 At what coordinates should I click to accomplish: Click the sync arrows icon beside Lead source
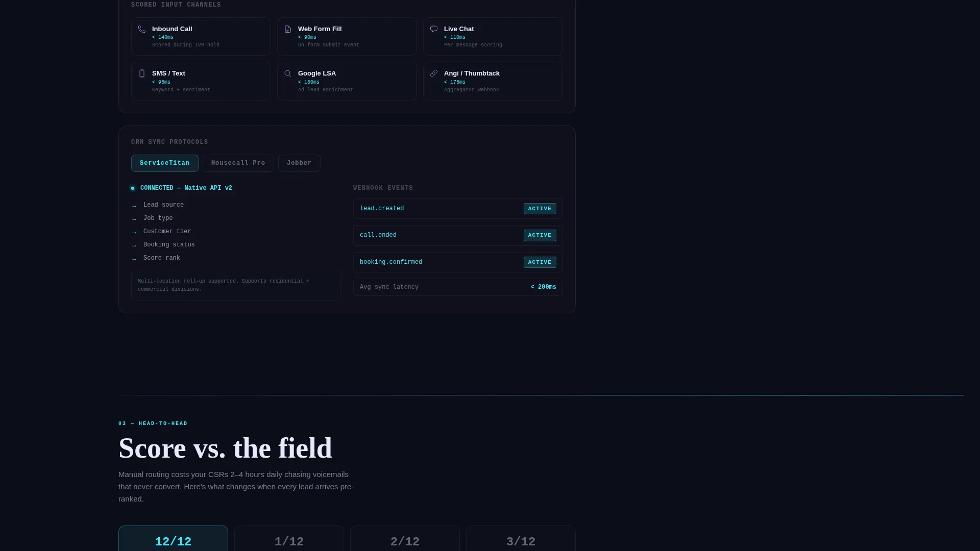pos(134,206)
